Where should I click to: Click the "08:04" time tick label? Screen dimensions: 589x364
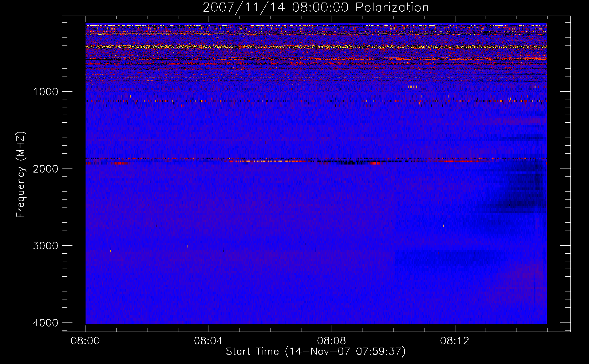208,341
